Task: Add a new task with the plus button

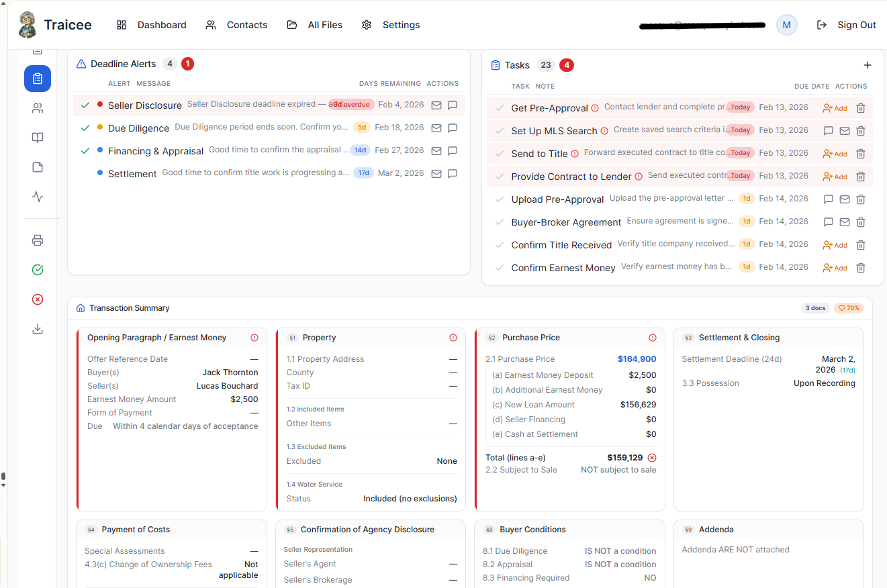Action: [x=868, y=65]
